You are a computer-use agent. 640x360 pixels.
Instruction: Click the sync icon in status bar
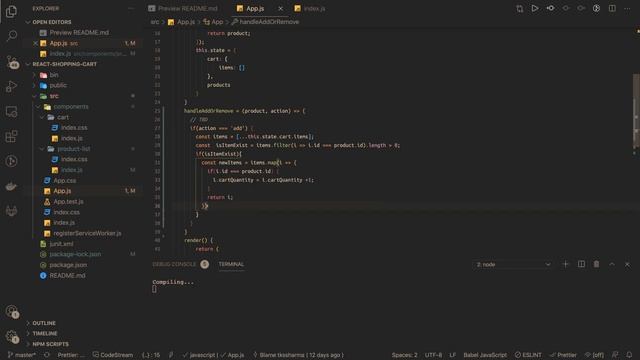click(x=47, y=355)
